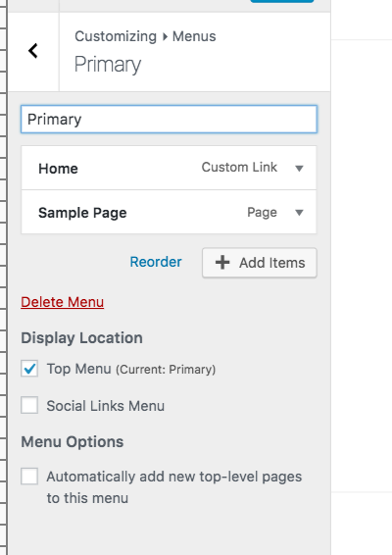The height and width of the screenshot is (555, 392).
Task: Click the small triangle in the Customizing breadcrumb
Action: pos(165,36)
